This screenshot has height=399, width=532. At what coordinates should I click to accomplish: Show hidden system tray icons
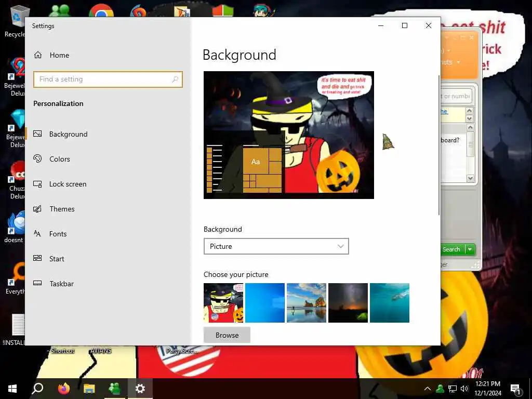pos(428,389)
